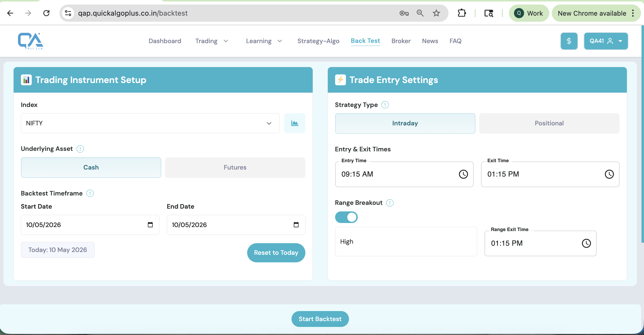644x335 pixels.
Task: Go forward in browser history
Action: tap(28, 13)
